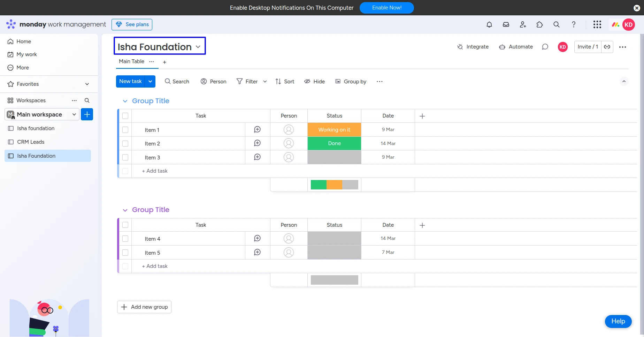This screenshot has width=644, height=337.
Task: Click the invite members icon
Action: point(523,24)
